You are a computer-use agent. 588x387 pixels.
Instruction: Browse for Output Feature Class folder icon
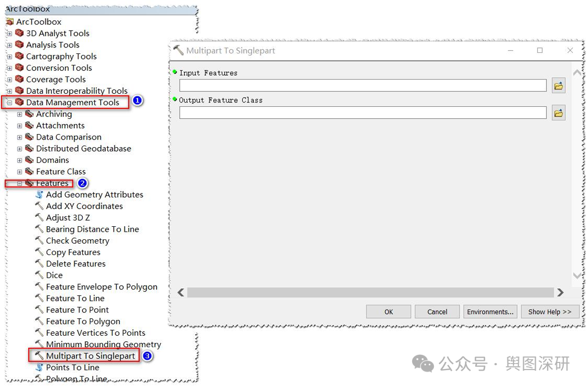(559, 113)
